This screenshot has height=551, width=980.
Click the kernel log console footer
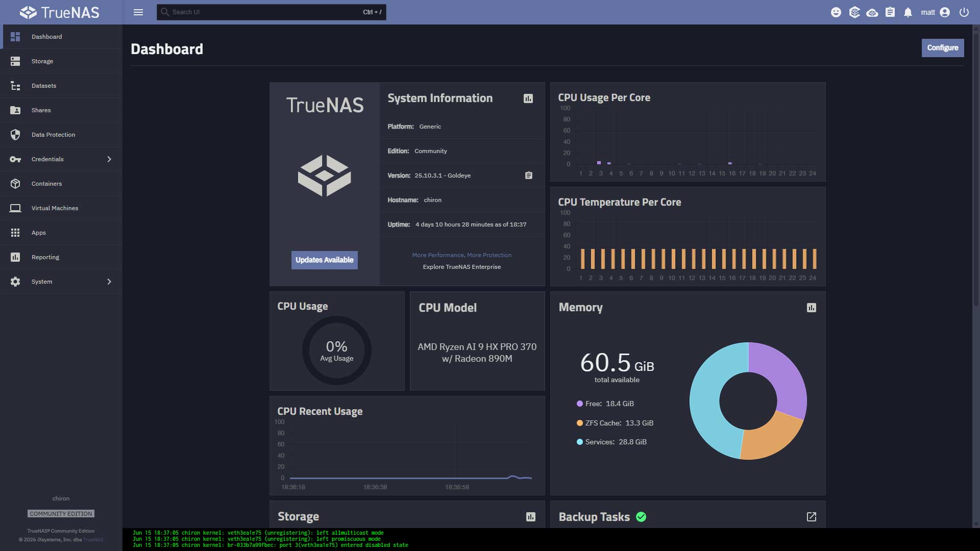point(551,539)
